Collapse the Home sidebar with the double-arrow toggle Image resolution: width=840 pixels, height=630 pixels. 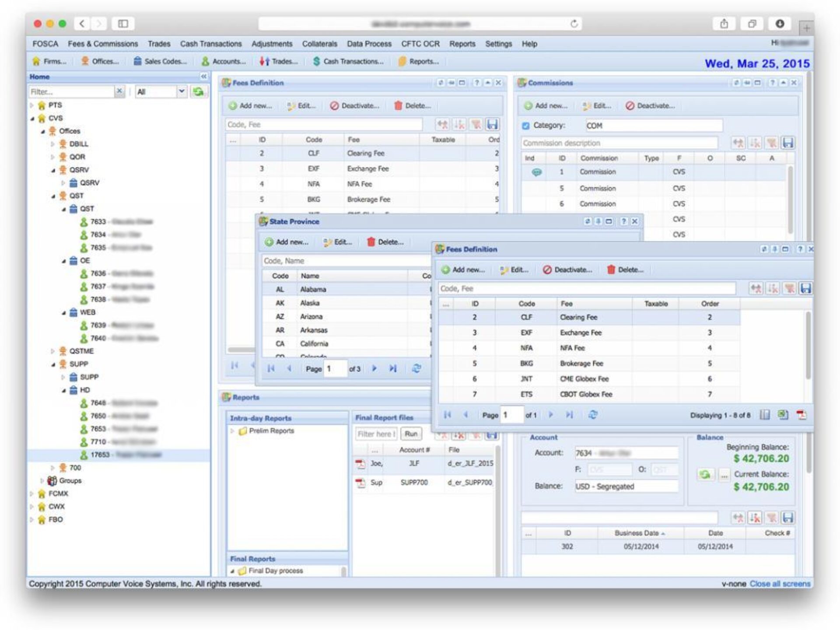click(x=204, y=77)
